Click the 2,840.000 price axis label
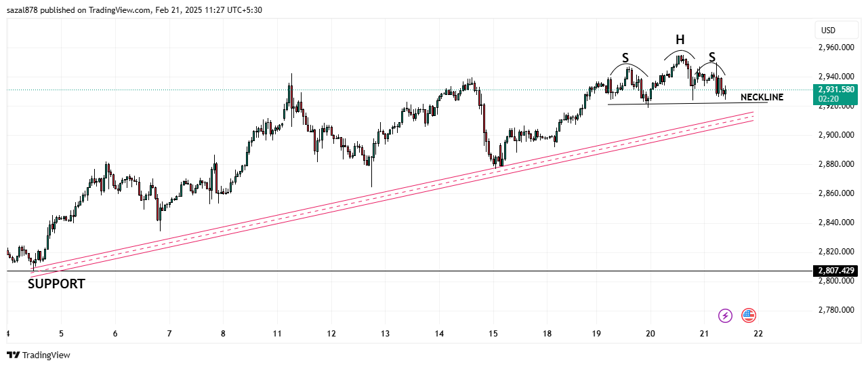868x367 pixels. pyautogui.click(x=836, y=223)
